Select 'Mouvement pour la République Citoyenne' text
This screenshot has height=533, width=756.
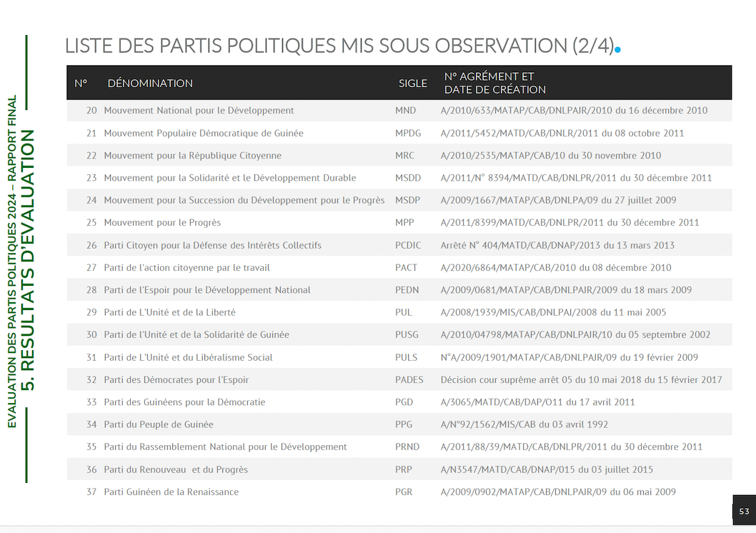[x=192, y=156]
